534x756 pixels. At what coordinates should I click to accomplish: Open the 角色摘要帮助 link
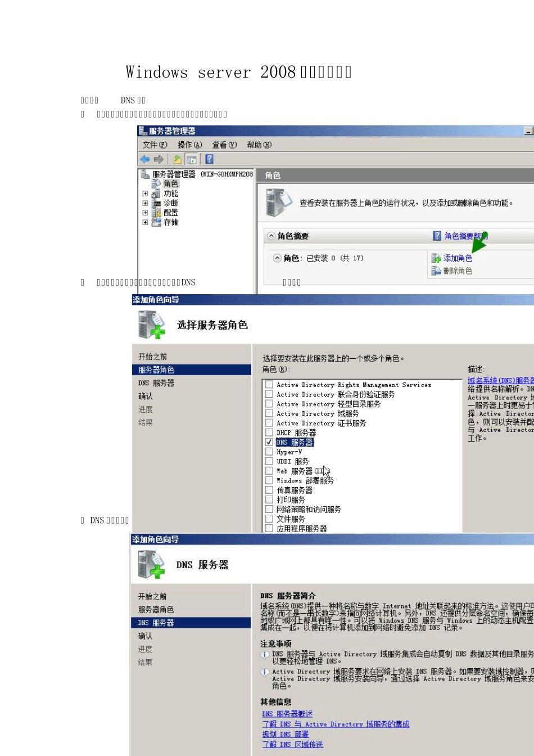466,236
